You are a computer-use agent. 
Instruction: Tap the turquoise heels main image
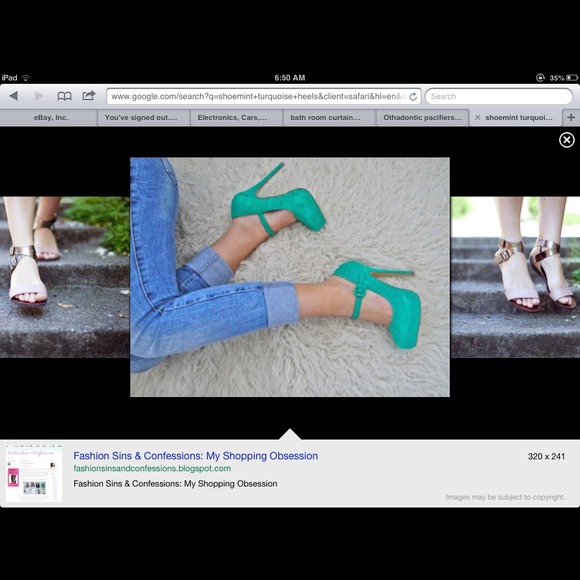pos(290,277)
